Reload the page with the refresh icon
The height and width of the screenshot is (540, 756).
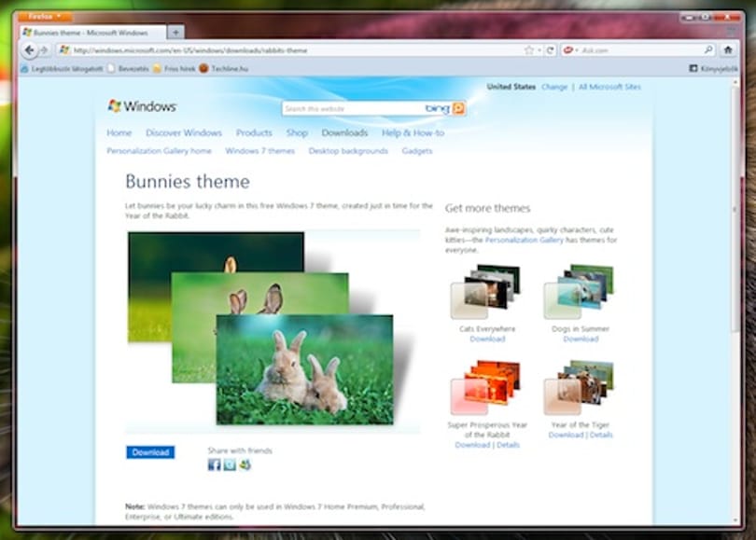[550, 50]
